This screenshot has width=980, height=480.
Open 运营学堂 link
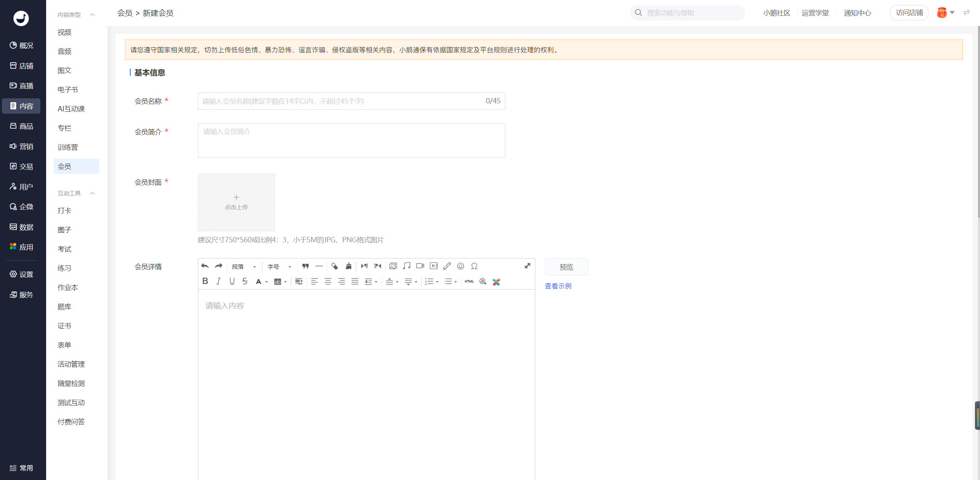pos(815,13)
